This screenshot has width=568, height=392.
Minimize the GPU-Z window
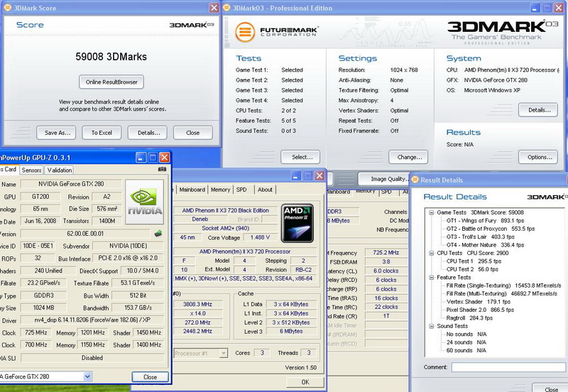coord(141,157)
